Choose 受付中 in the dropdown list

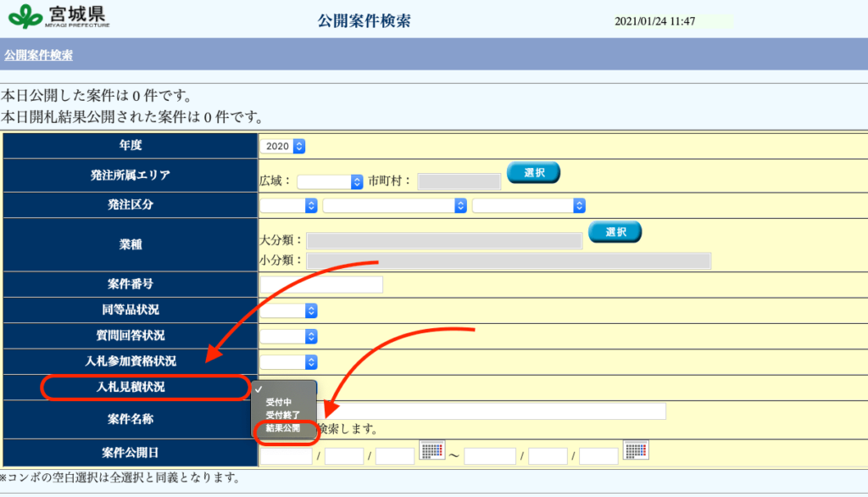(x=279, y=402)
